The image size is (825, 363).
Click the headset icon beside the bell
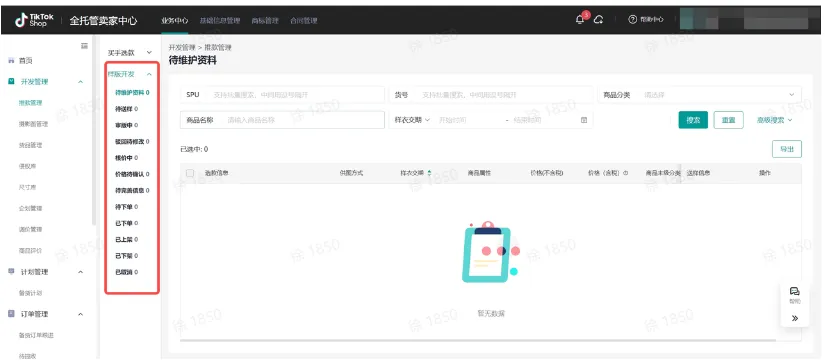coord(598,20)
